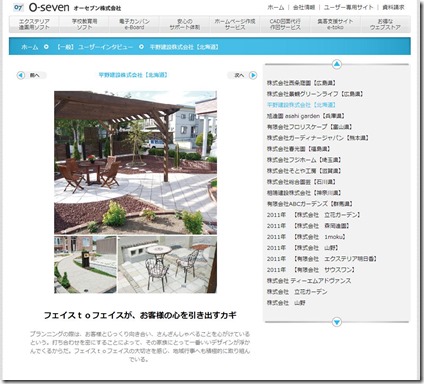
Task: Go to next interview with right arrow
Action: click(253, 75)
